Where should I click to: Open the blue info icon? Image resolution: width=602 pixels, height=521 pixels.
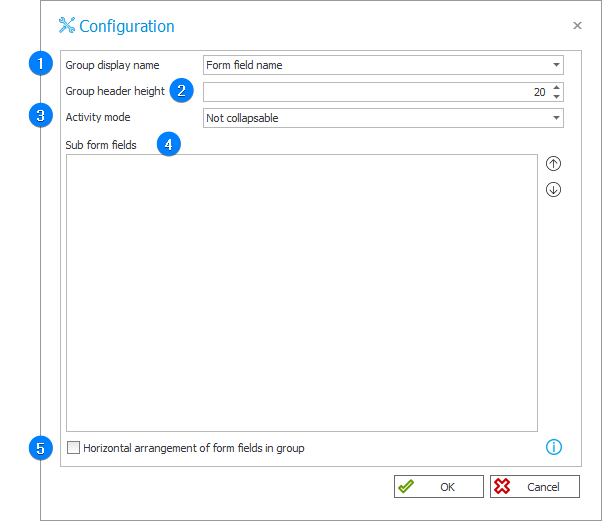coord(554,447)
